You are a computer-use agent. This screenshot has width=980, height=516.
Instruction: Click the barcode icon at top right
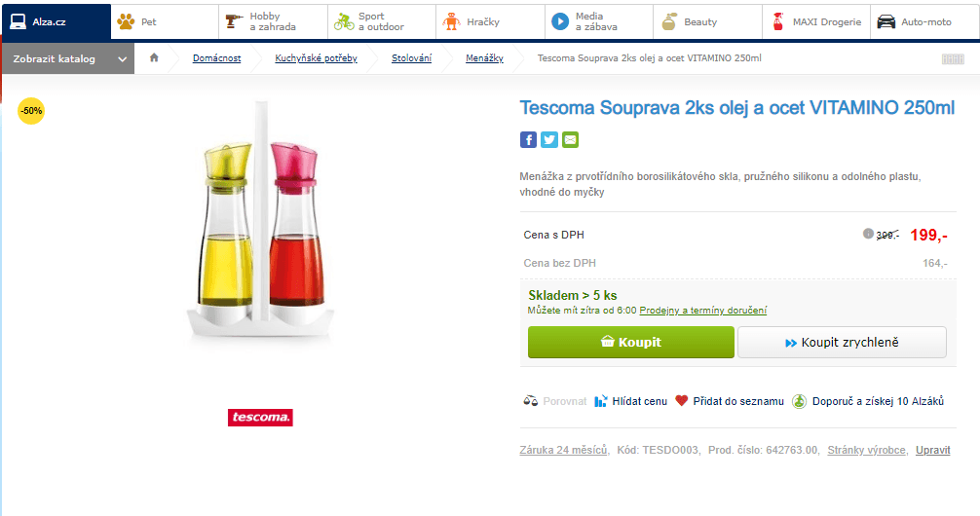953,59
